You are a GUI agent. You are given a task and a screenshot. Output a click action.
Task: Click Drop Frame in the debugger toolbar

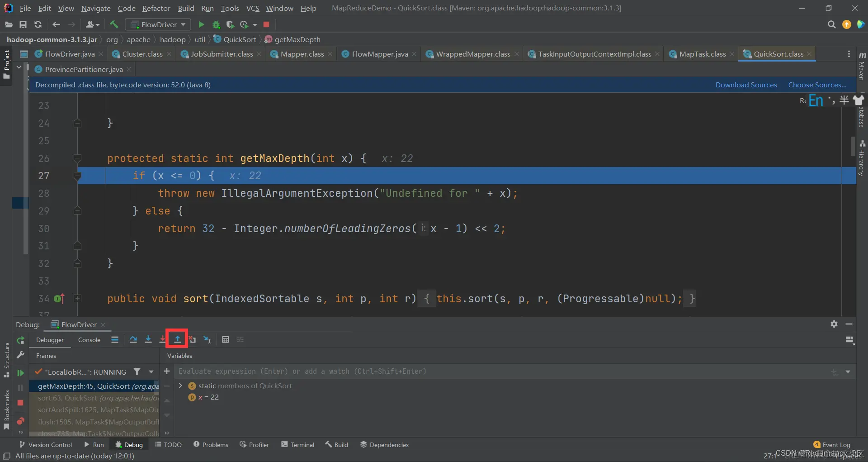coord(193,339)
